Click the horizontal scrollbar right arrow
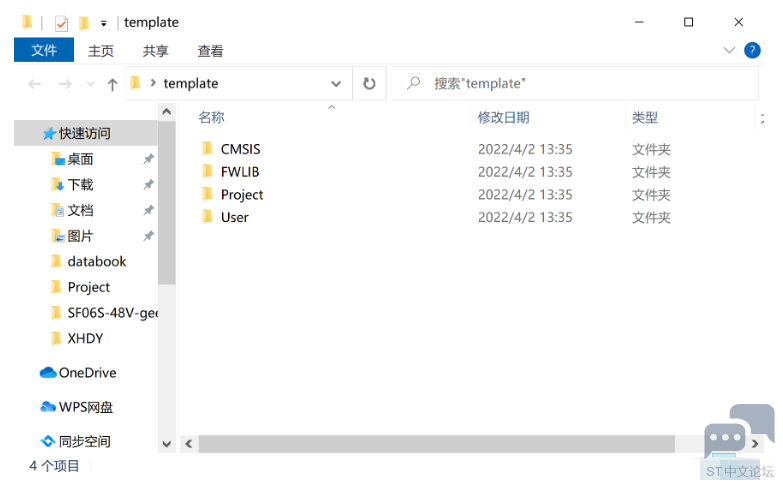The height and width of the screenshot is (487, 783). click(755, 444)
